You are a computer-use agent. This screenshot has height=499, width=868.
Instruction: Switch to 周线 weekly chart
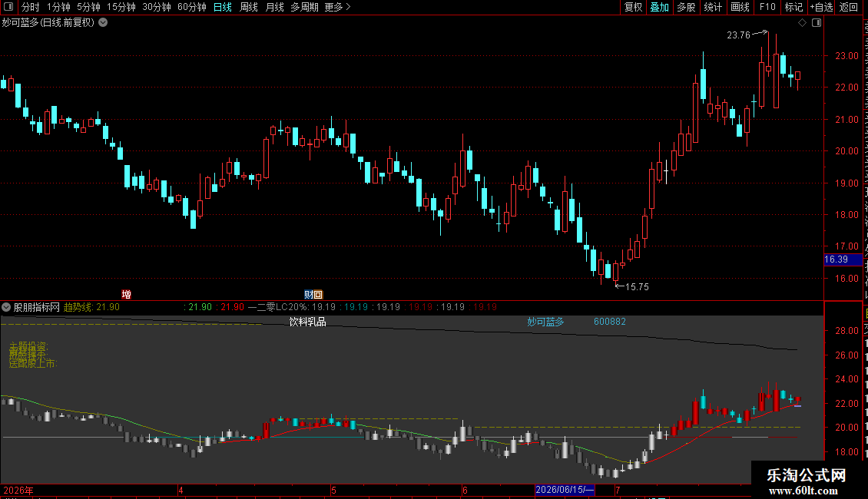click(x=249, y=7)
